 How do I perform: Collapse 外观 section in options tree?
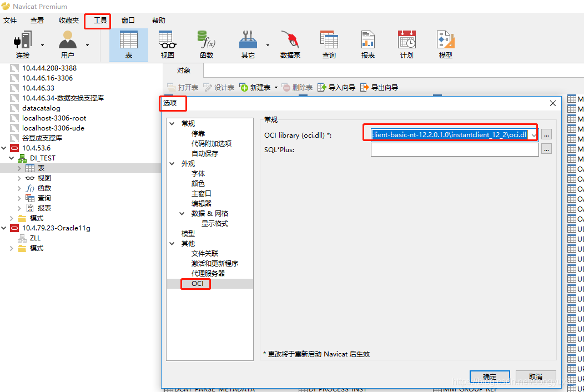172,164
